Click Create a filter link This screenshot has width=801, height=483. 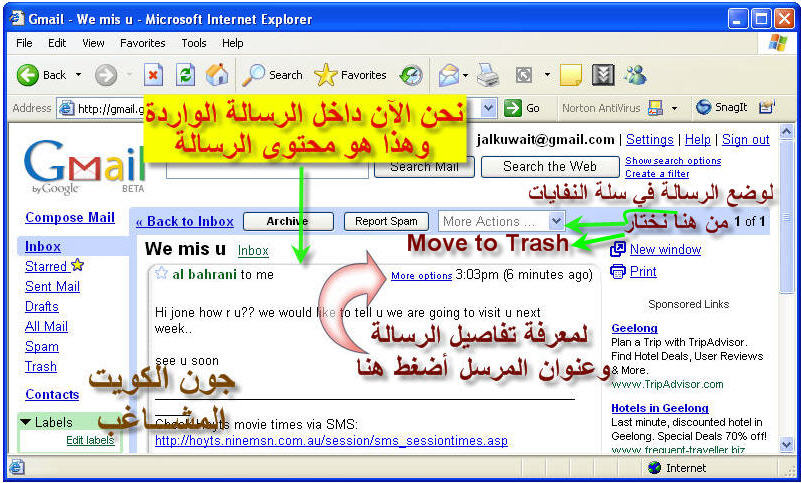tap(657, 174)
